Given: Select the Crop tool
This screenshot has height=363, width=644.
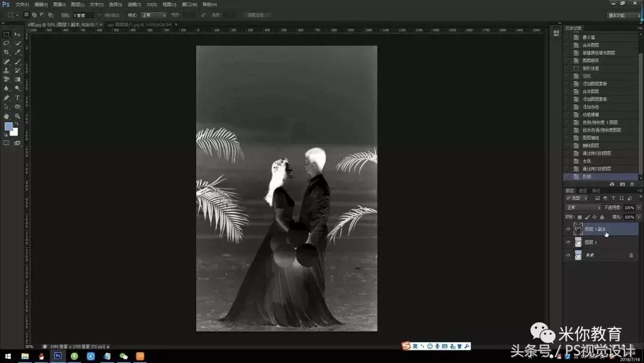Looking at the screenshot, I should (x=7, y=52).
